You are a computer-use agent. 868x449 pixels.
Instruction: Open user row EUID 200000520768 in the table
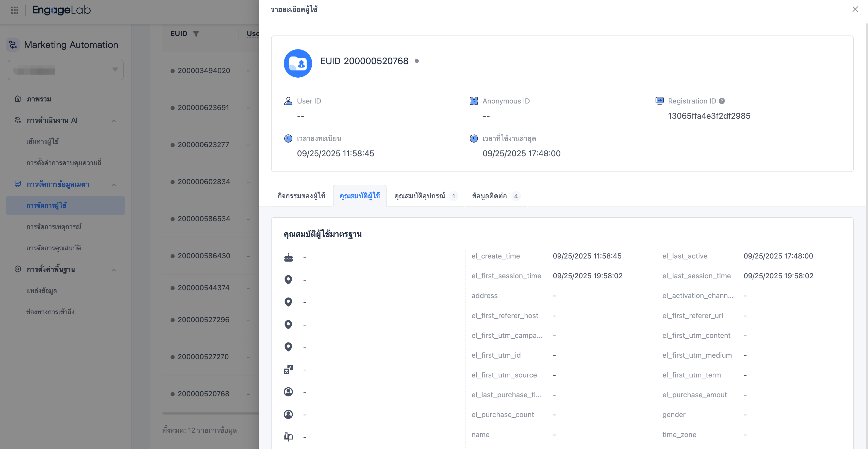pyautogui.click(x=204, y=394)
